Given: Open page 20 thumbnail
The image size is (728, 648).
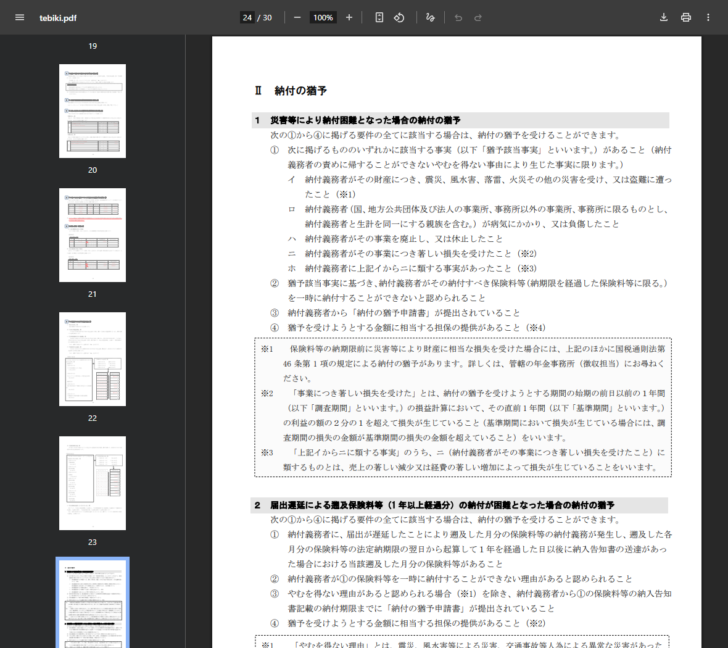Looking at the screenshot, I should (x=92, y=111).
